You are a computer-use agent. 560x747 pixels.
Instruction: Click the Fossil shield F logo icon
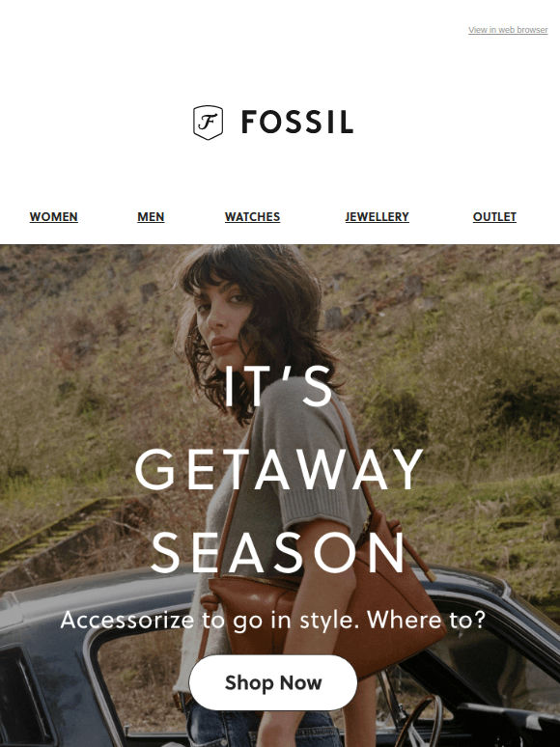click(x=208, y=123)
